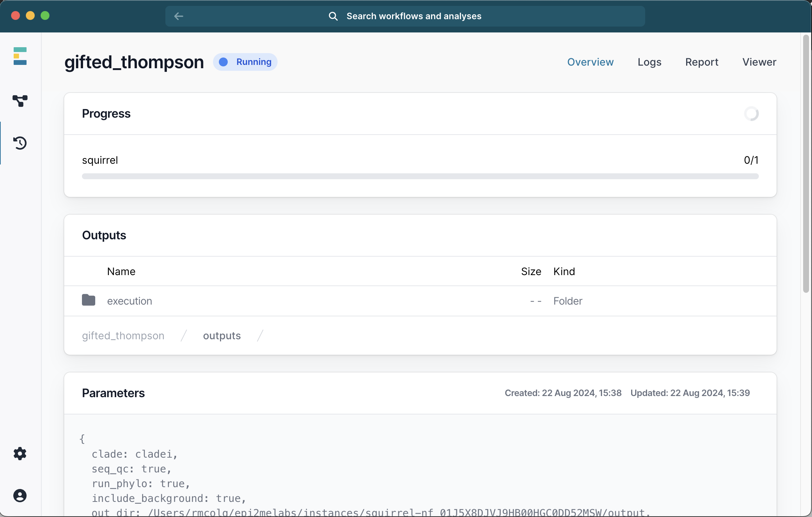
Task: Open settings gear icon in sidebar
Action: tap(20, 454)
